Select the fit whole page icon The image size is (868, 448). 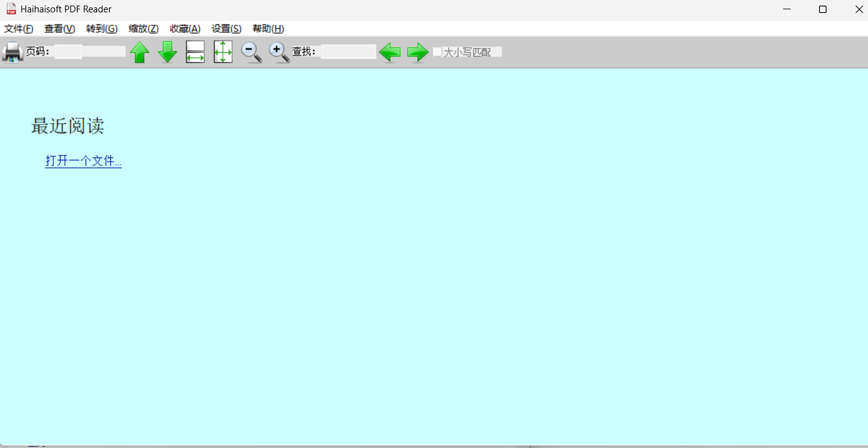coord(223,52)
